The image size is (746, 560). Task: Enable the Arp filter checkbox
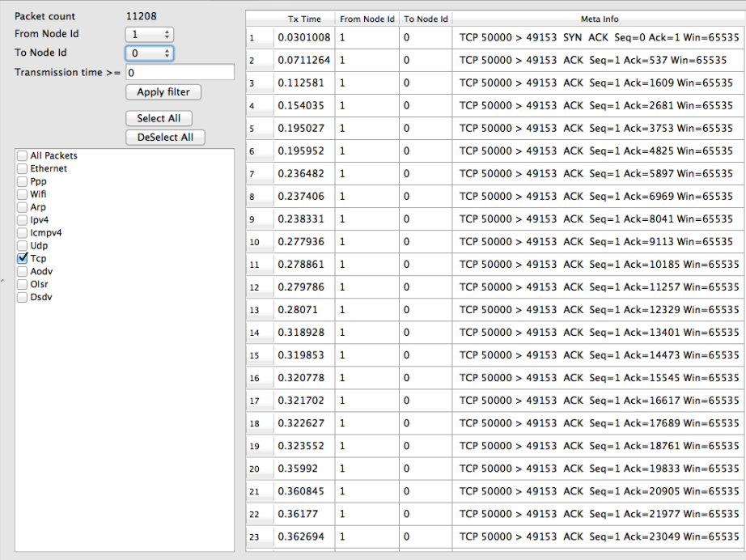[x=22, y=207]
